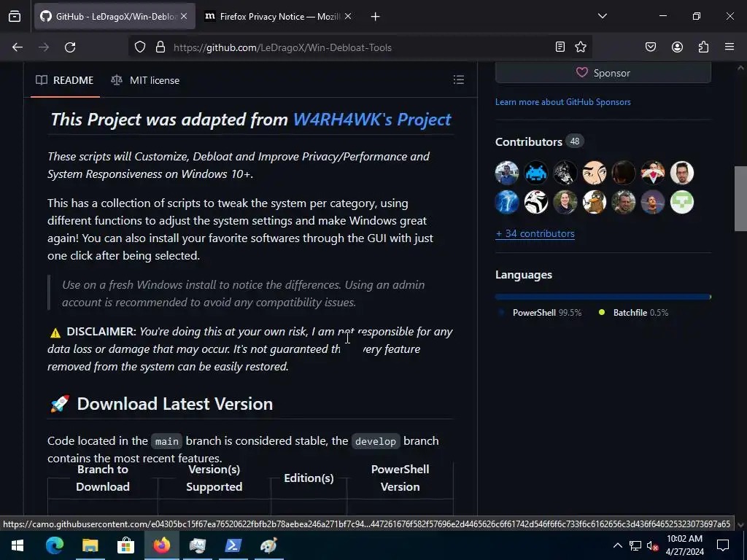Click the DISCLAIMER bold text

click(101, 332)
